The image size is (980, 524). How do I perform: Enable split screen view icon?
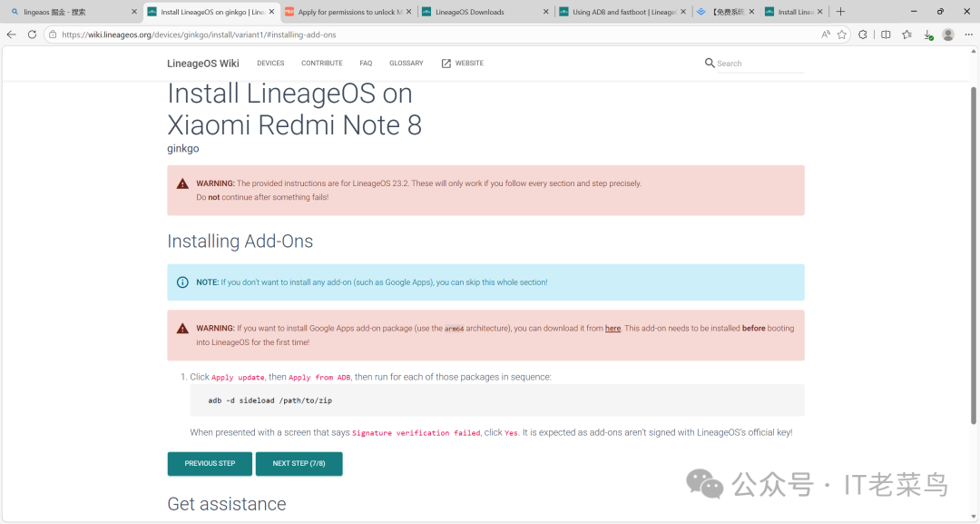click(x=885, y=35)
